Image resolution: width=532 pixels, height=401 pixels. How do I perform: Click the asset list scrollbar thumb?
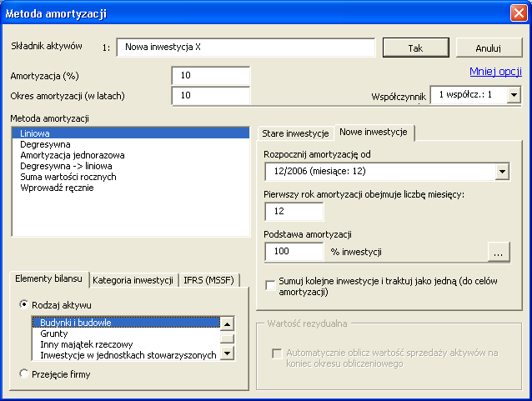coord(227,338)
